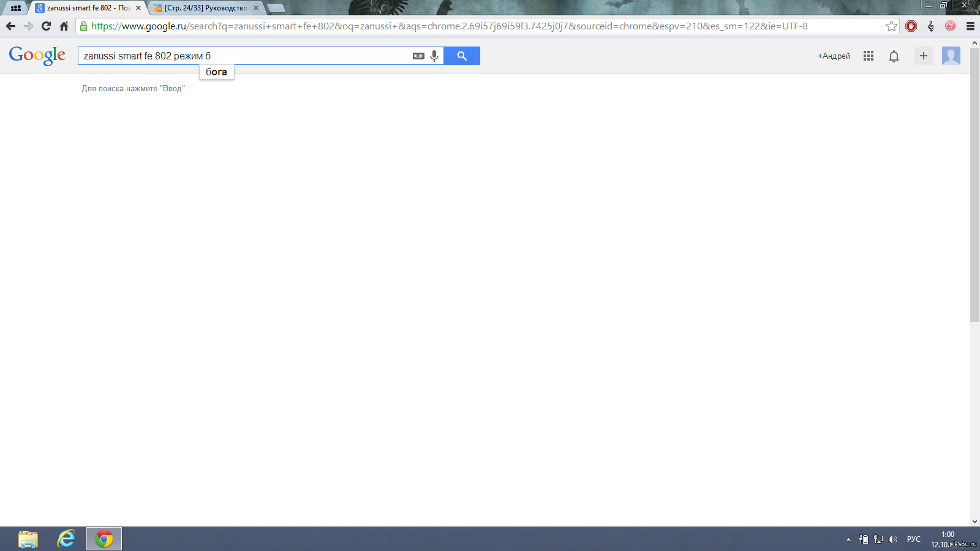Open the red stop-hand extension icon
The height and width of the screenshot is (551, 980).
click(x=911, y=26)
